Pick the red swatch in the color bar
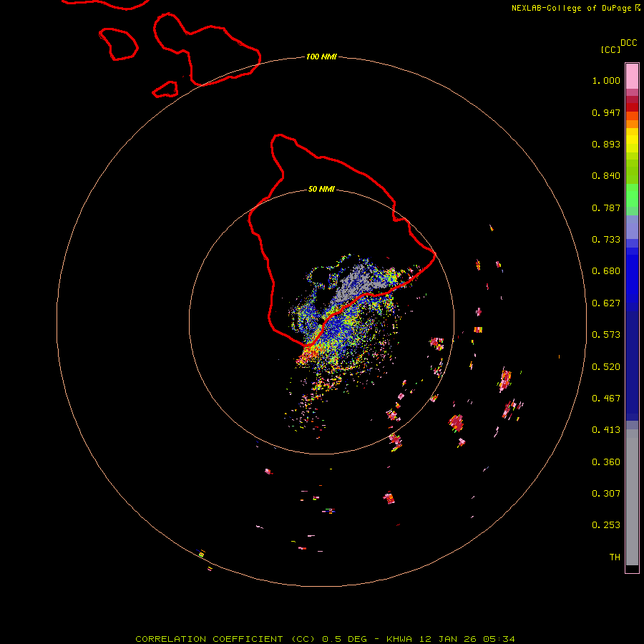Screen dimensions: 644x644 coord(632,107)
